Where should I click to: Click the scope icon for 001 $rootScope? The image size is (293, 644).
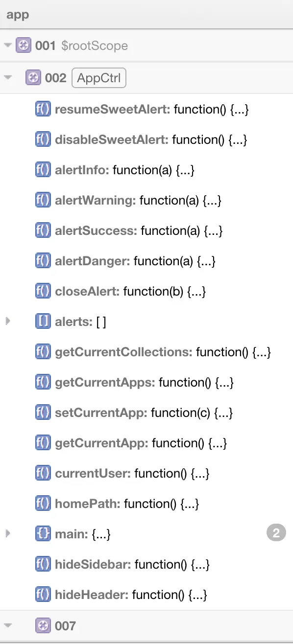24,46
